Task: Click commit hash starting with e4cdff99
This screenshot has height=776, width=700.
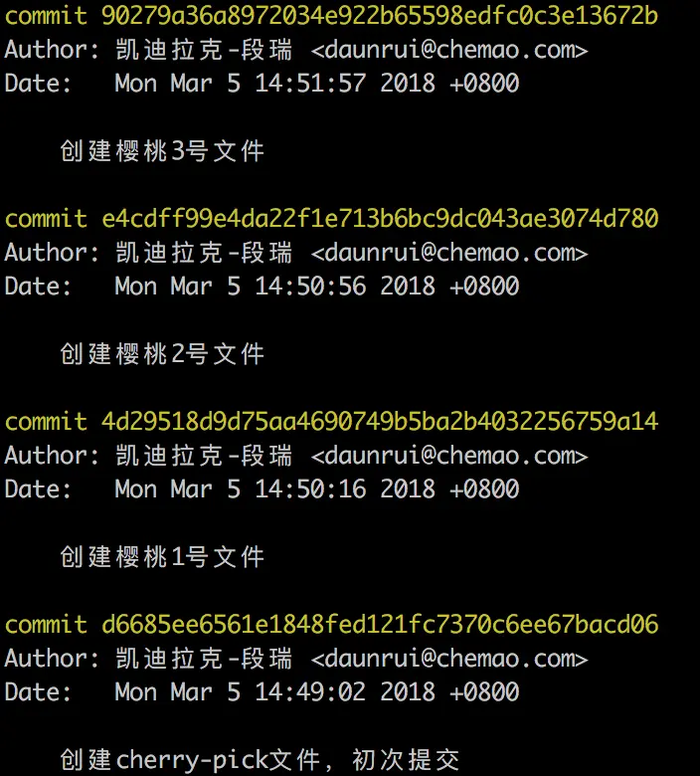Action: pos(380,219)
